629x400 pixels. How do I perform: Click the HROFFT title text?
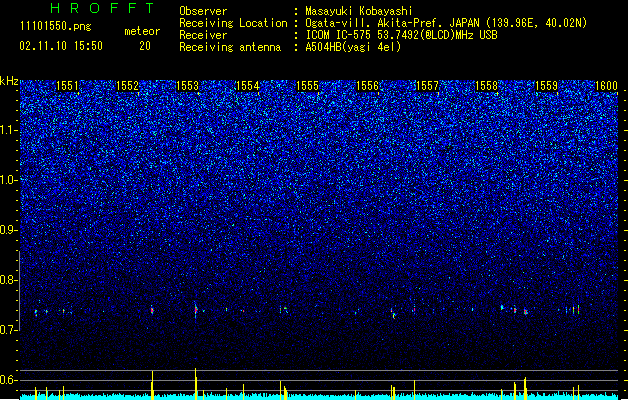pos(102,8)
